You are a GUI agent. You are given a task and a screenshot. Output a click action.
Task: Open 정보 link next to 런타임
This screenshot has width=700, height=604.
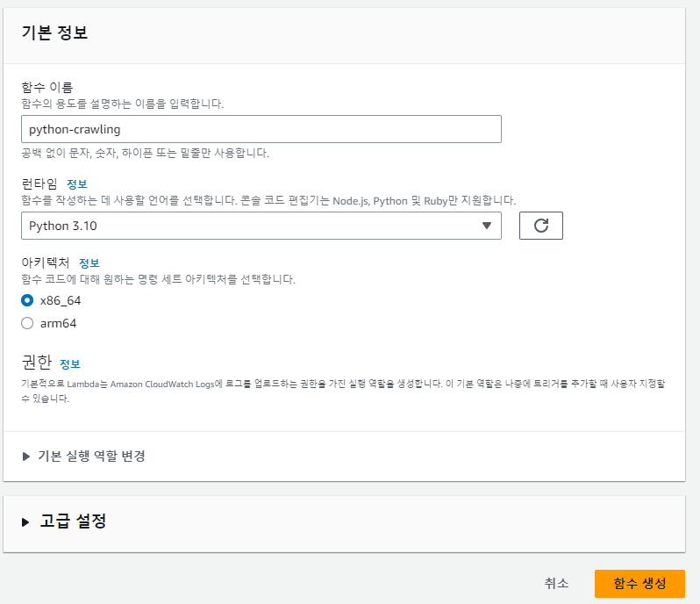pos(77,184)
